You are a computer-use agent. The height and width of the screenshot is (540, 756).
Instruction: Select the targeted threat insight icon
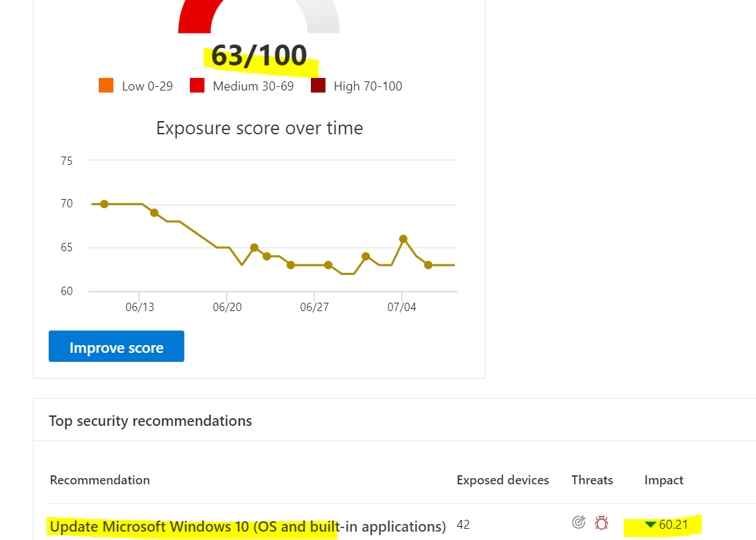pyautogui.click(x=578, y=522)
